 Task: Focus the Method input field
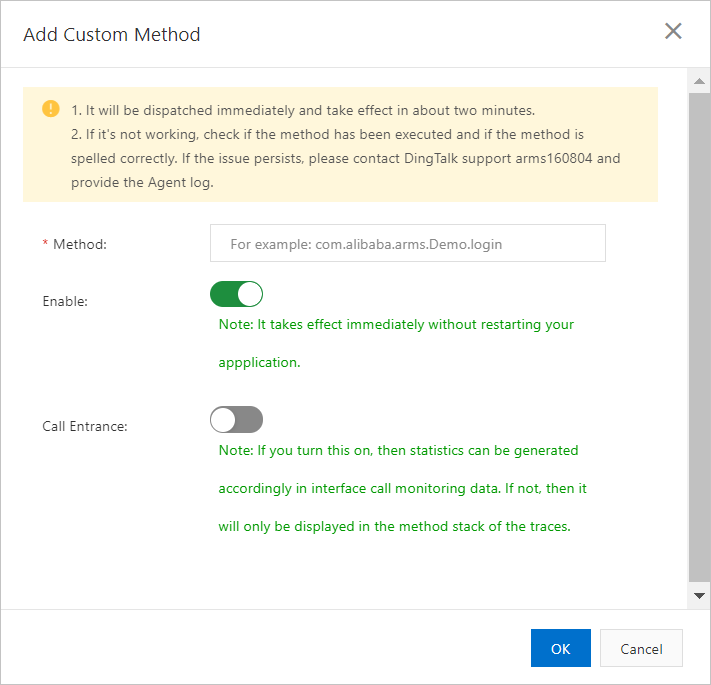[408, 243]
